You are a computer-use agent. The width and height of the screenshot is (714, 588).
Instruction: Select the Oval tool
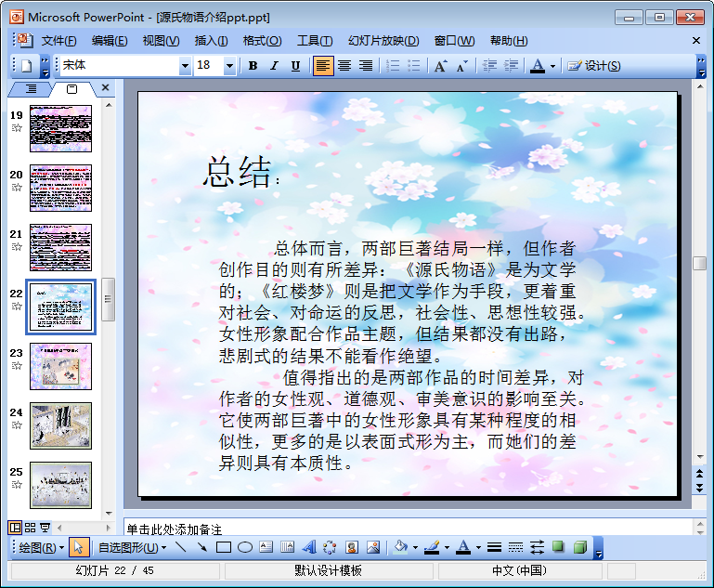pyautogui.click(x=245, y=547)
